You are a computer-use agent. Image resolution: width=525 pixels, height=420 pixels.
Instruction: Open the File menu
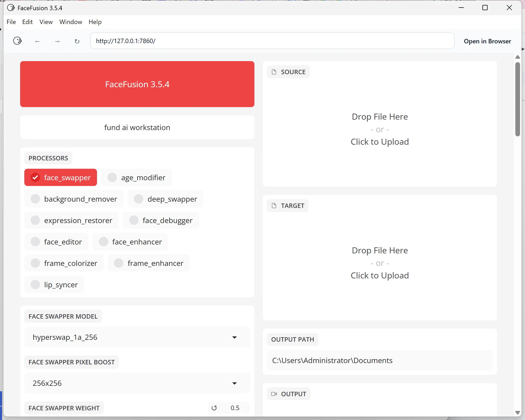[11, 22]
